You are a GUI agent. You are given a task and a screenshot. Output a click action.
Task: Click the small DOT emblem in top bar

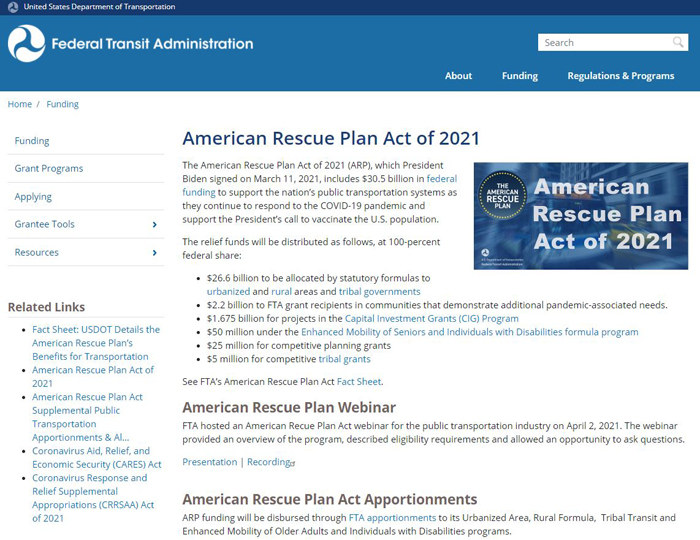13,7
